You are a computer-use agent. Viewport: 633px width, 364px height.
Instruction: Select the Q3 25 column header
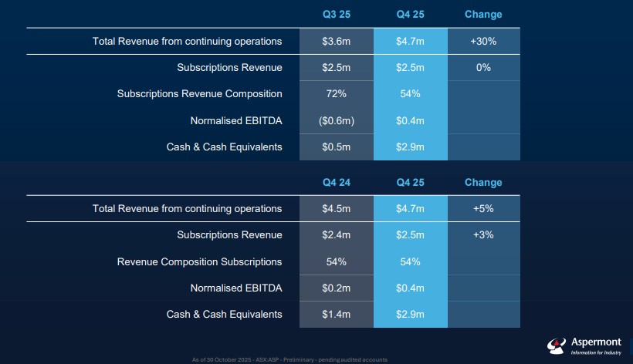336,15
